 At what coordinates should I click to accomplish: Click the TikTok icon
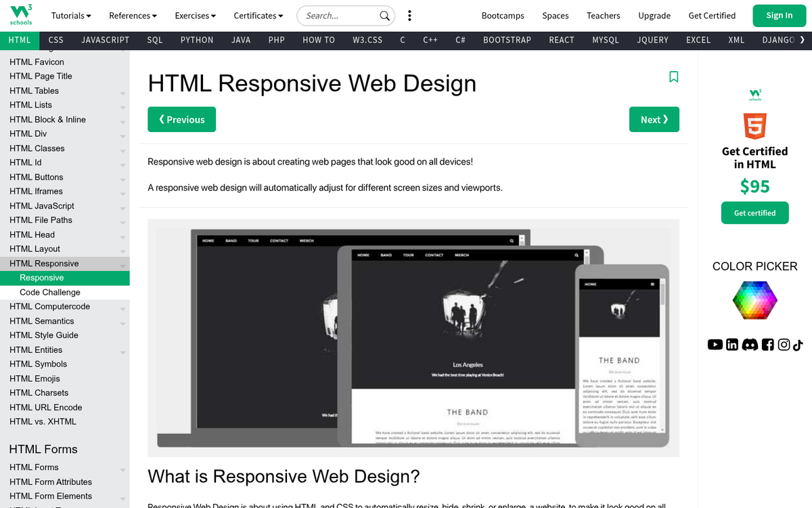pyautogui.click(x=800, y=345)
